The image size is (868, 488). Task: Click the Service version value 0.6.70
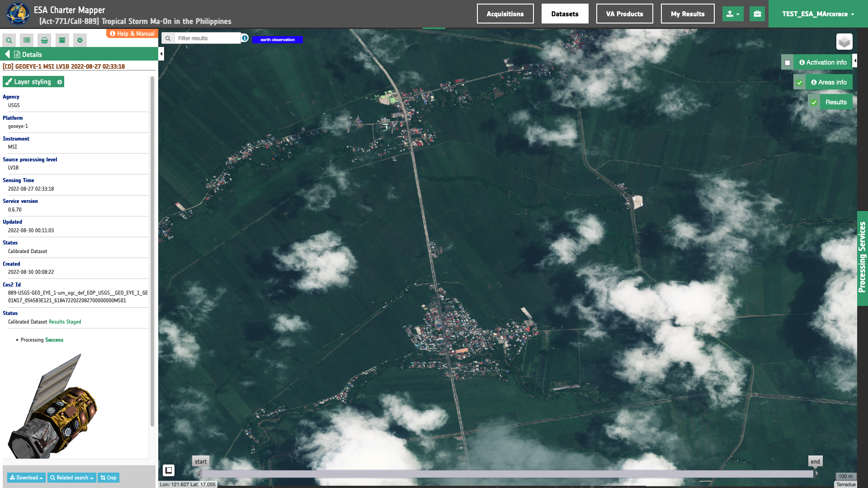(15, 210)
